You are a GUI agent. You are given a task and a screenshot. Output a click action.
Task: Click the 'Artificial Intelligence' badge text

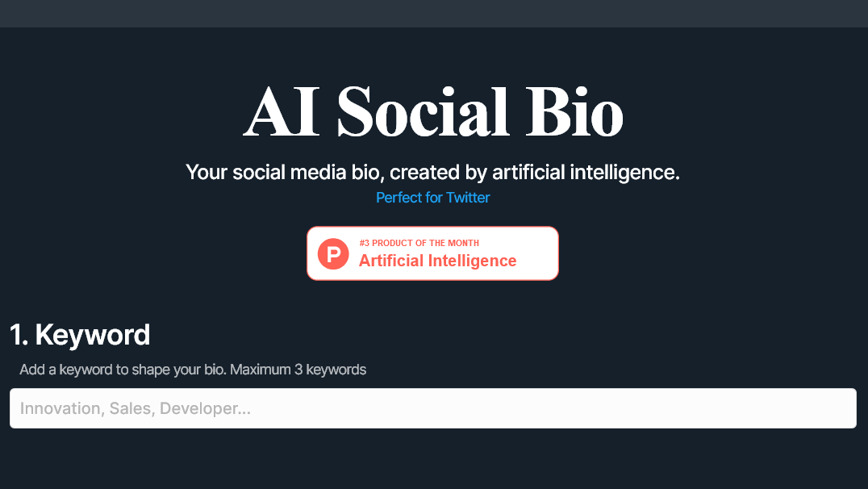pos(437,261)
